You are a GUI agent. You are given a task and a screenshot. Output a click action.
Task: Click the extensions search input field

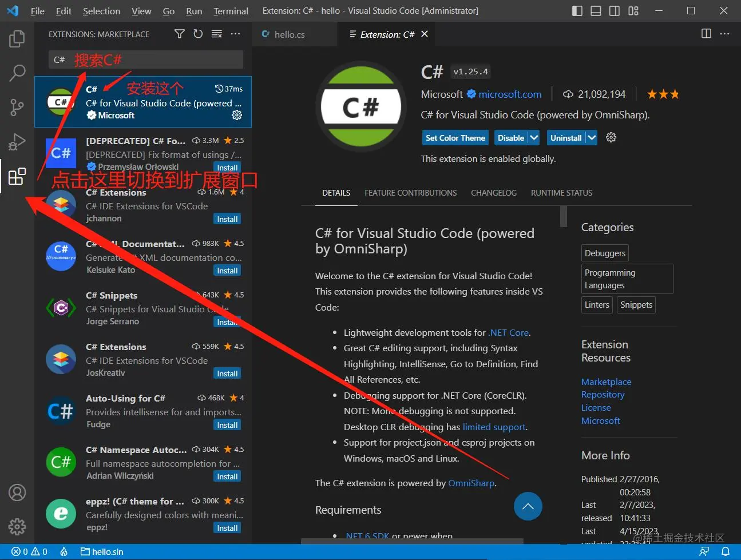pyautogui.click(x=145, y=59)
